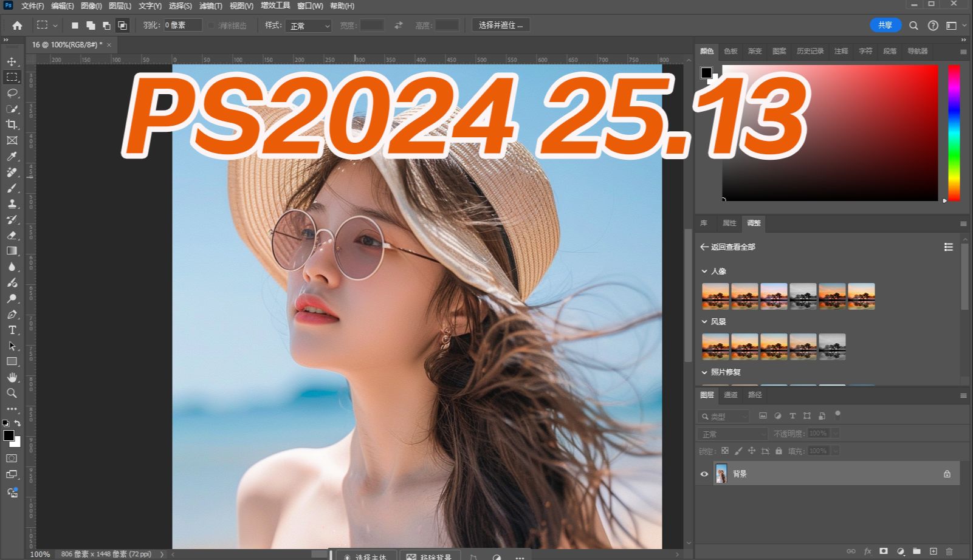Toggle lock position icon in lock row
This screenshot has width=973, height=560.
pos(752,451)
